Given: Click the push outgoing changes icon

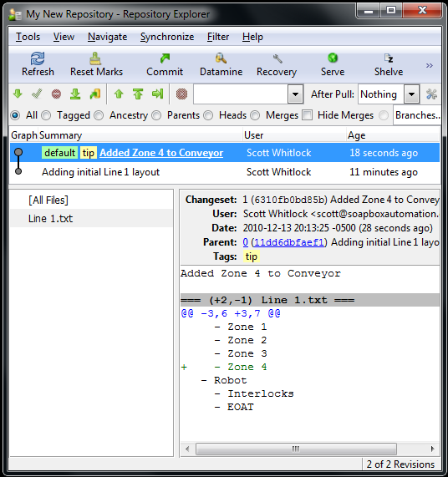Looking at the screenshot, I should coord(138,94).
